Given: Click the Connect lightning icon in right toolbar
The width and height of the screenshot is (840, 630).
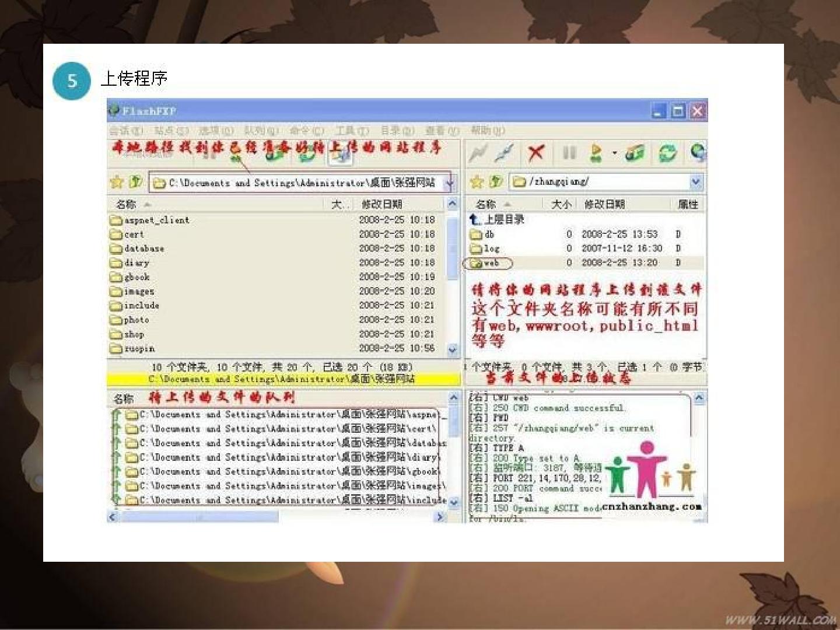Looking at the screenshot, I should [x=478, y=153].
